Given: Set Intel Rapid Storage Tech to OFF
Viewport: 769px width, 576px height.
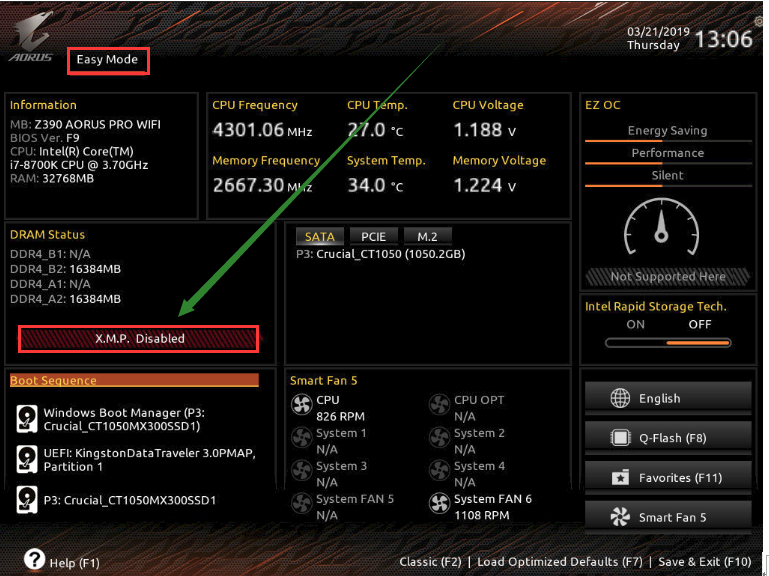Looking at the screenshot, I should [x=699, y=324].
